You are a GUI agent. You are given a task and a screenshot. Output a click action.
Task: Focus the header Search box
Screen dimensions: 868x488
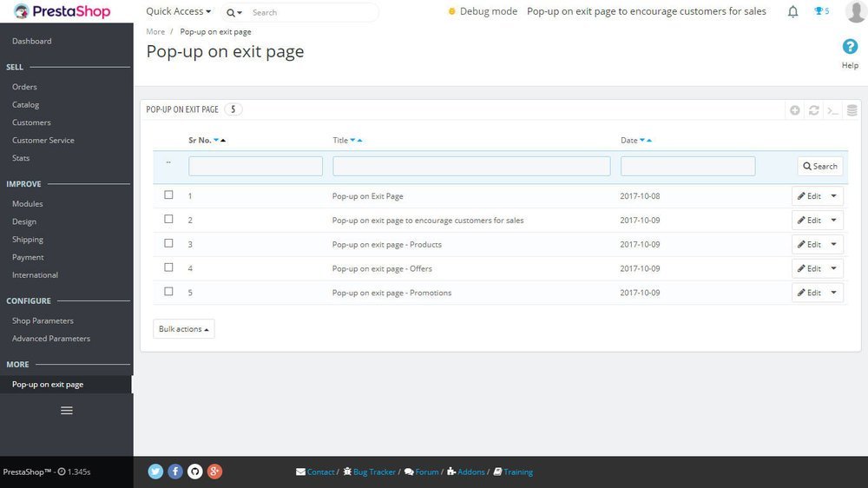coord(312,12)
